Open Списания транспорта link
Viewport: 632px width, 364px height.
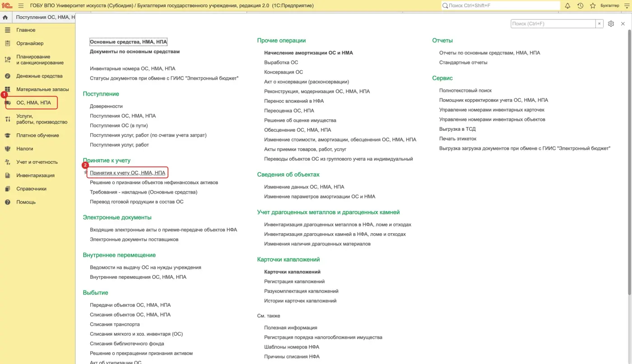pyautogui.click(x=115, y=324)
